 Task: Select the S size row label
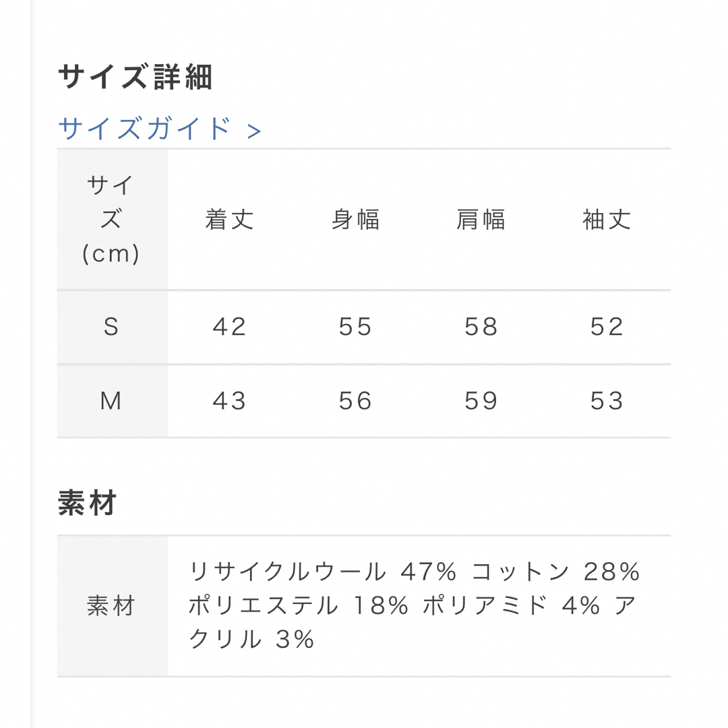pyautogui.click(x=111, y=327)
